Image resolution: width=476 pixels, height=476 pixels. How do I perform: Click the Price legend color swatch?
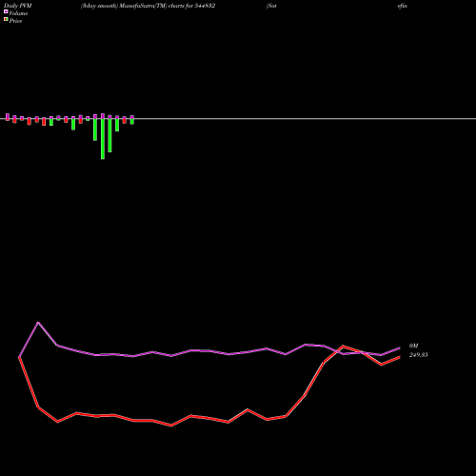pos(6,20)
